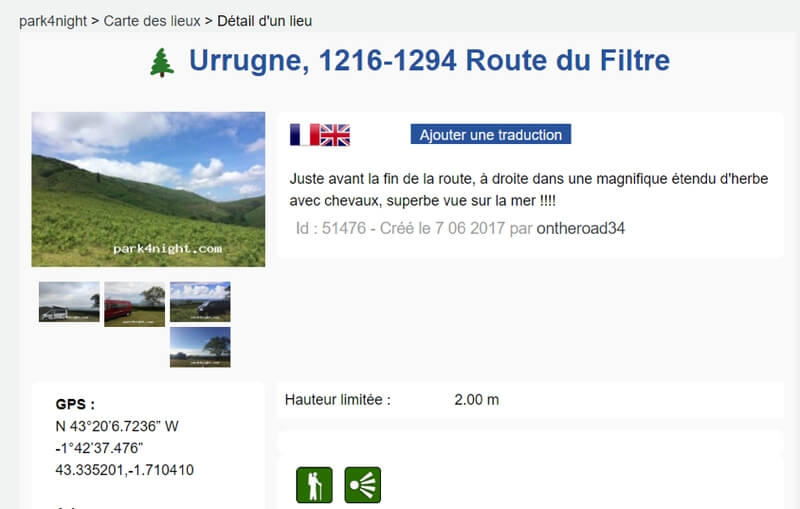View thumbnail with white campervan

[69, 302]
